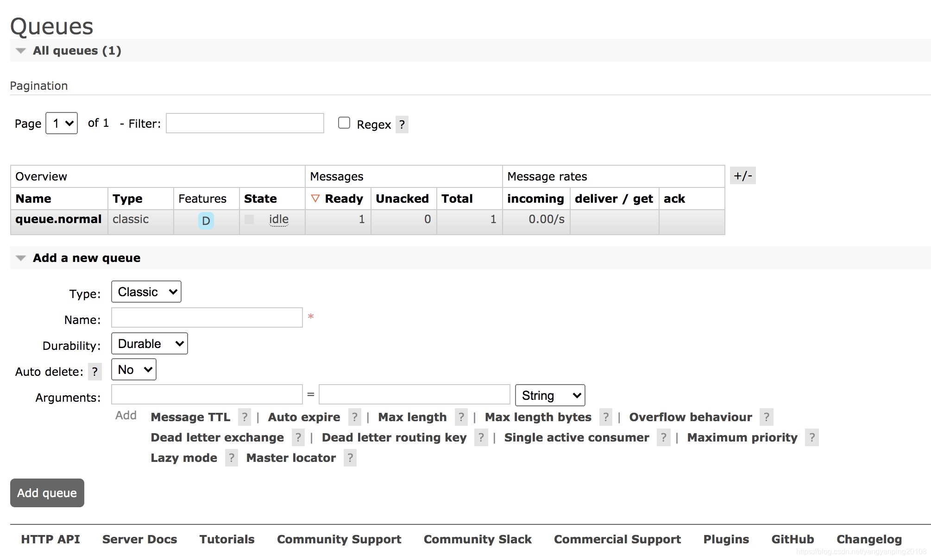Viewport: 931px width, 560px height.
Task: Focus the Arguments key input field
Action: click(207, 394)
